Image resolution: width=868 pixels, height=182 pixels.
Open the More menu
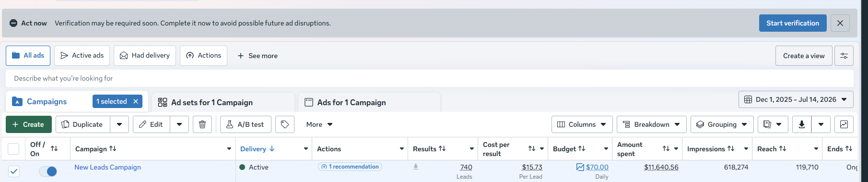319,124
